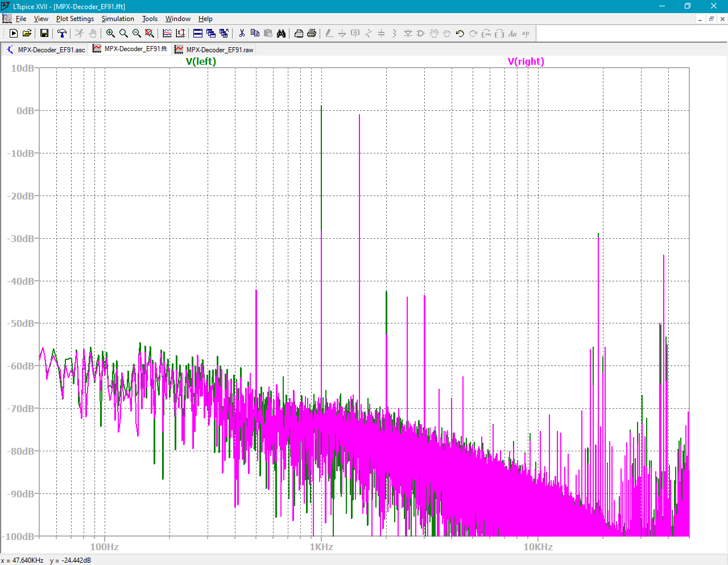Viewport: 728px width, 565px height.
Task: Cascade windows using the toolbar icon
Action: pyautogui.click(x=210, y=34)
